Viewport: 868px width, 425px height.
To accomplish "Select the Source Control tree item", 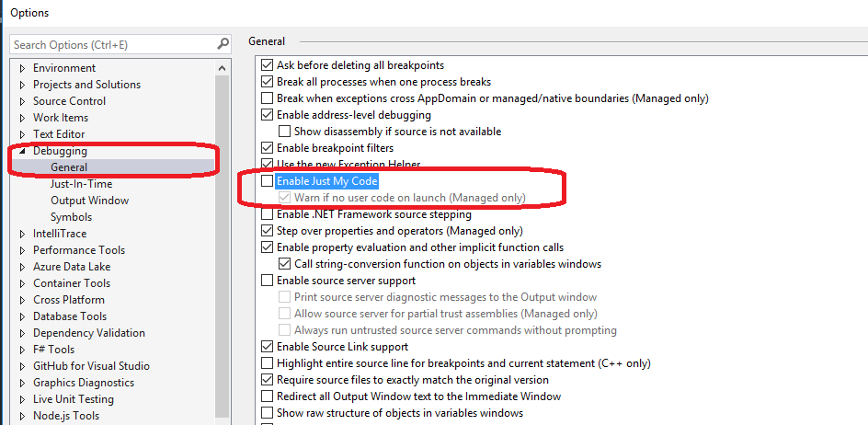I will click(x=69, y=101).
